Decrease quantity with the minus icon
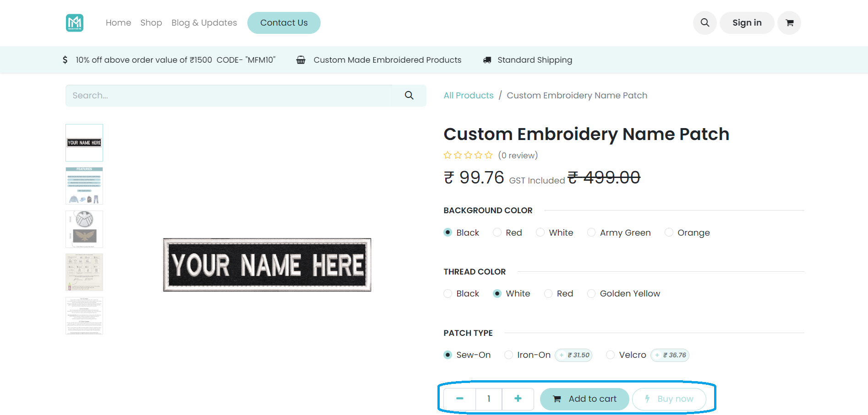Image resolution: width=868 pixels, height=415 pixels. 460,399
